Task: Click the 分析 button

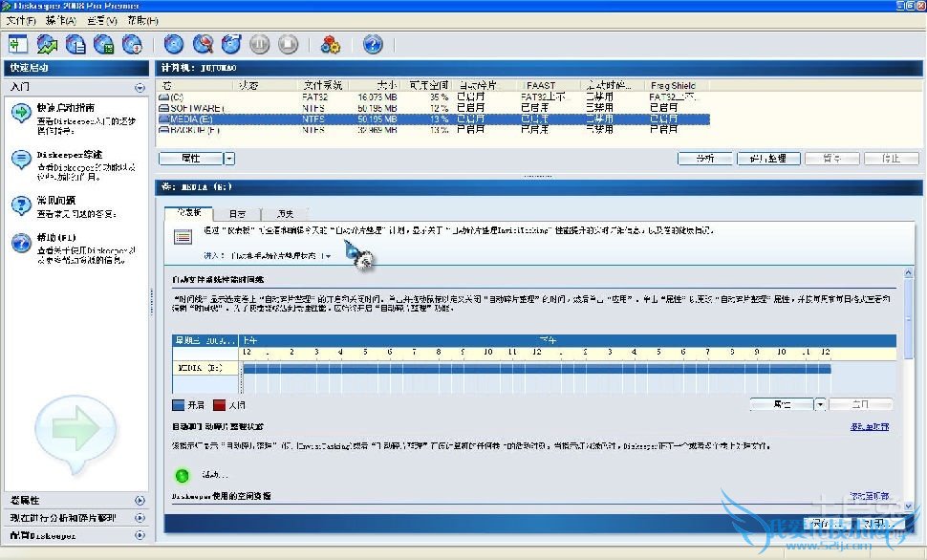Action: 704,159
